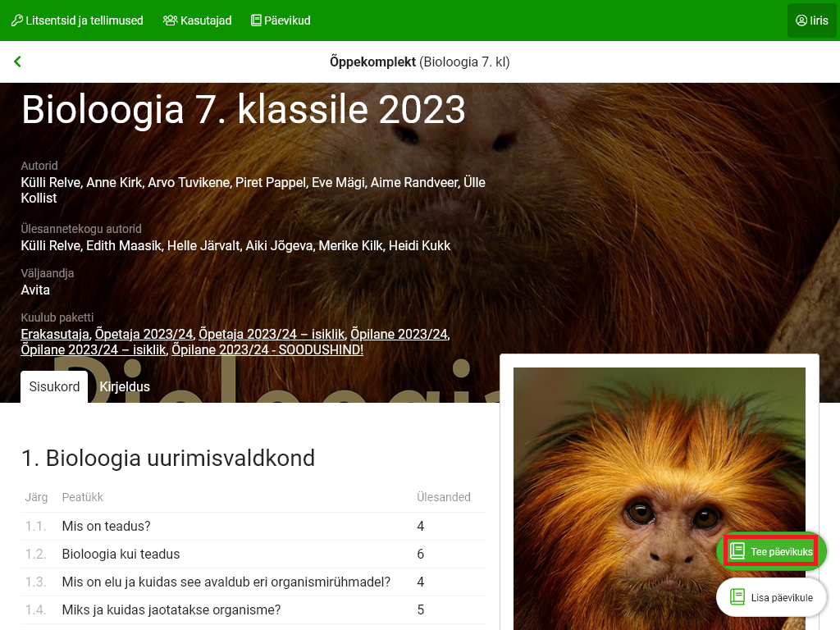Open the Õpetaja 2023/24 package link

tap(144, 334)
